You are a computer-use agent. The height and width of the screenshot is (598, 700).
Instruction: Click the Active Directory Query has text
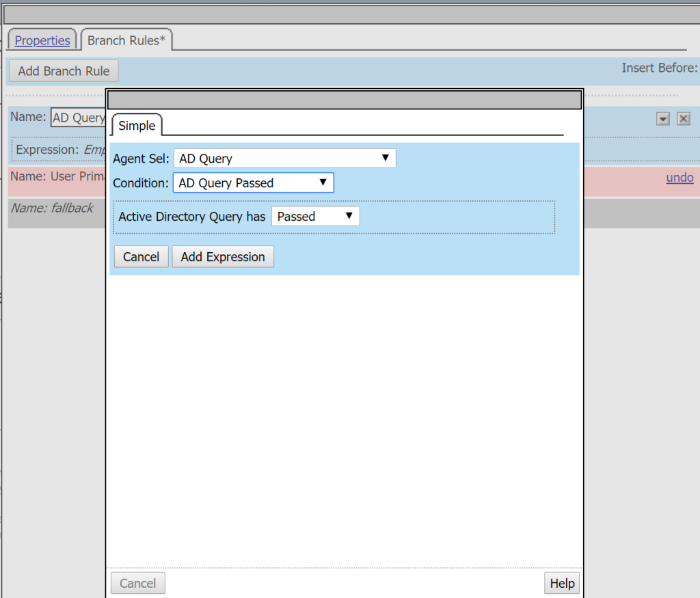coord(192,217)
